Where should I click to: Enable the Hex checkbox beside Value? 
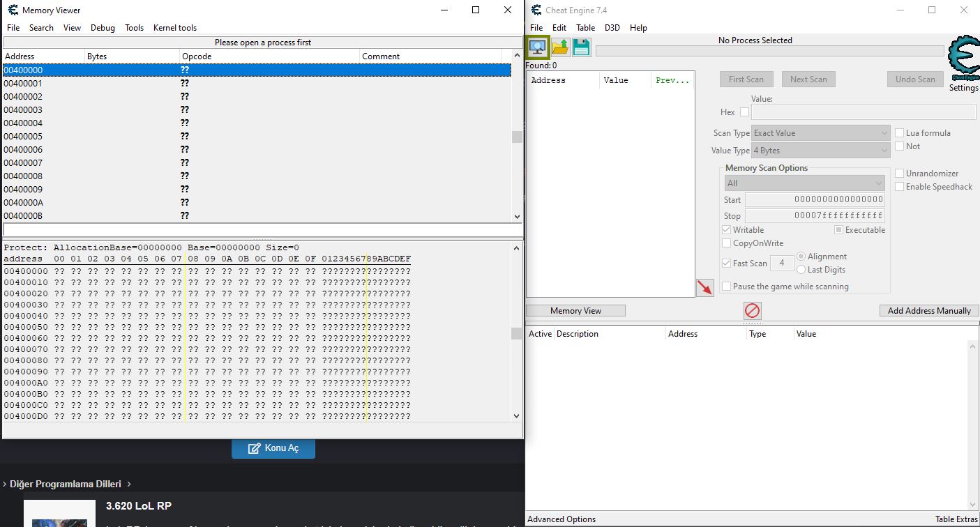click(744, 112)
